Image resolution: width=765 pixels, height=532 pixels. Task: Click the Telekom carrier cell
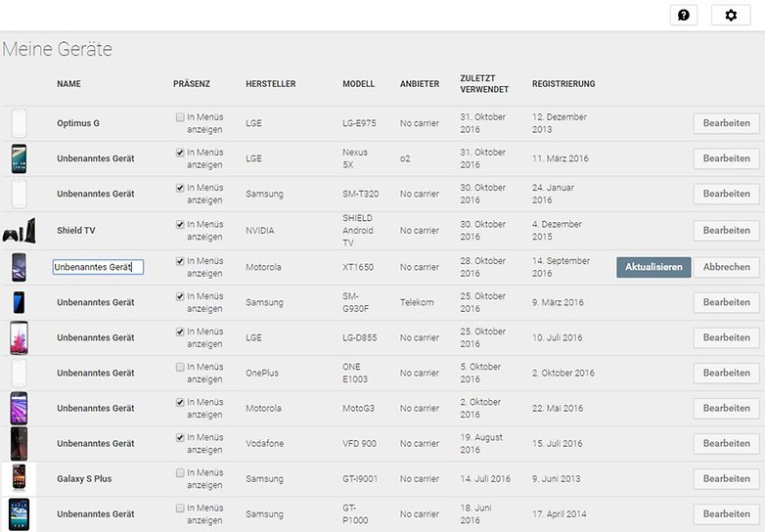[417, 302]
